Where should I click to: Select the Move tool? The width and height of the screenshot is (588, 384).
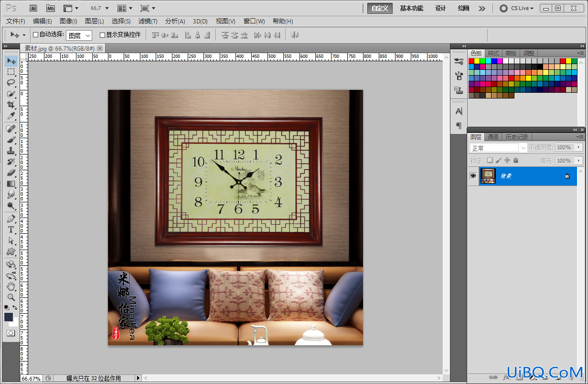[x=11, y=61]
